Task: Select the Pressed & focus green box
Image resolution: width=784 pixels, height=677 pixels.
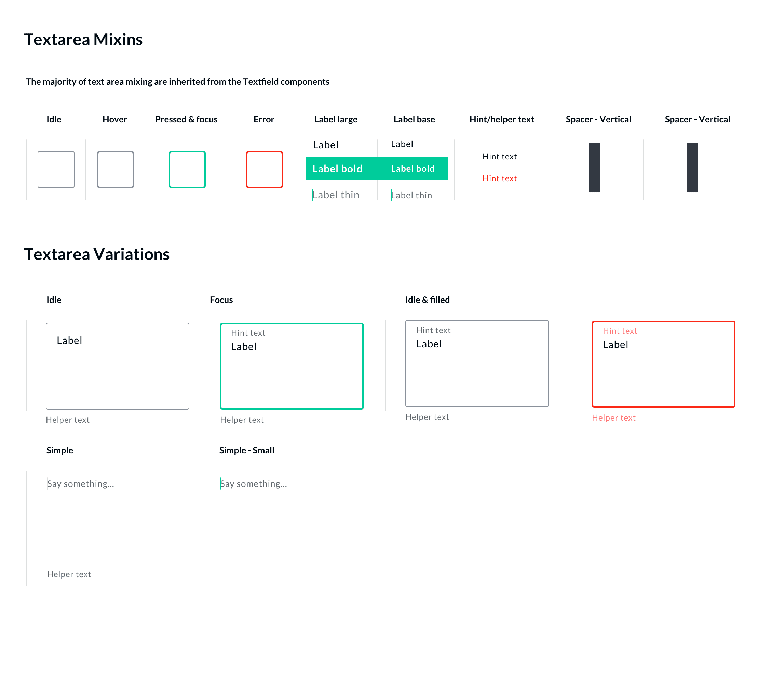Action: point(187,169)
